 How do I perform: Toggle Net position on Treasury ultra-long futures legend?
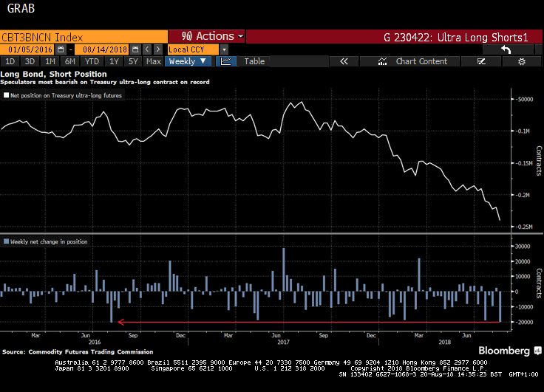(x=62, y=95)
